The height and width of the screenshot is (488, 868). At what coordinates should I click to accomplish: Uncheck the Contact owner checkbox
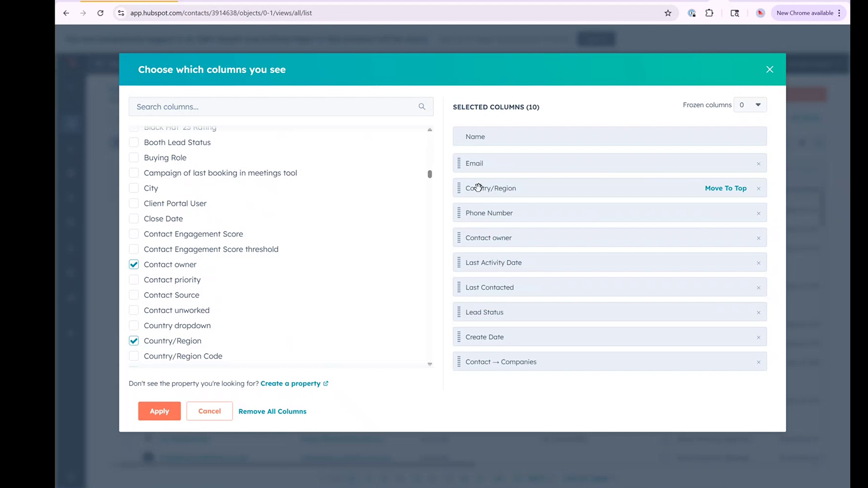click(x=134, y=264)
